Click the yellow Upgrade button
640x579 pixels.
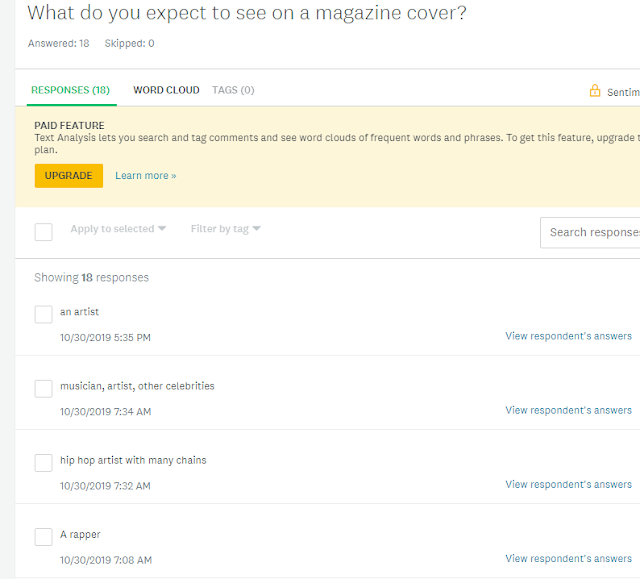[69, 176]
